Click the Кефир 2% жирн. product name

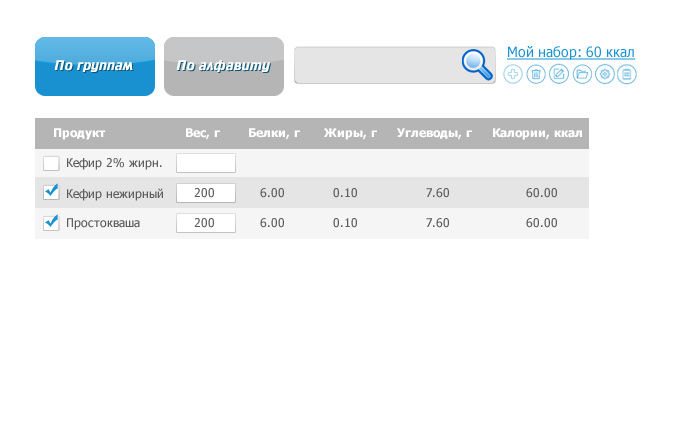pyautogui.click(x=114, y=163)
